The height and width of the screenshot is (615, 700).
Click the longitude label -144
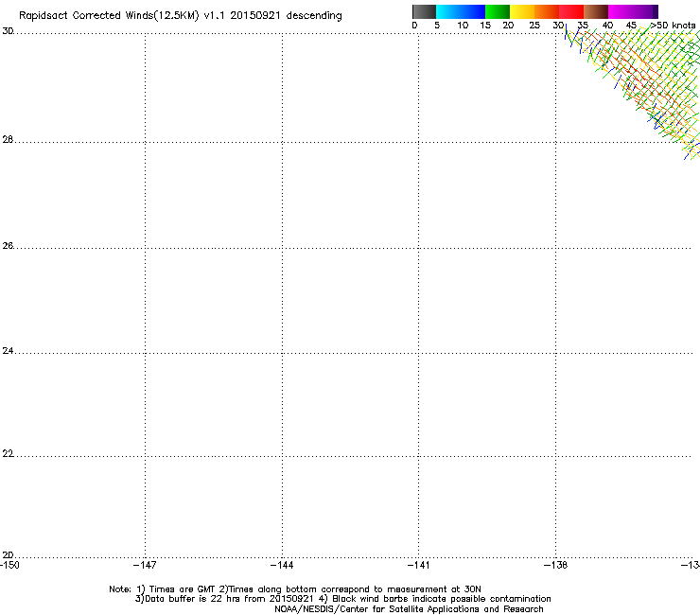tap(282, 565)
